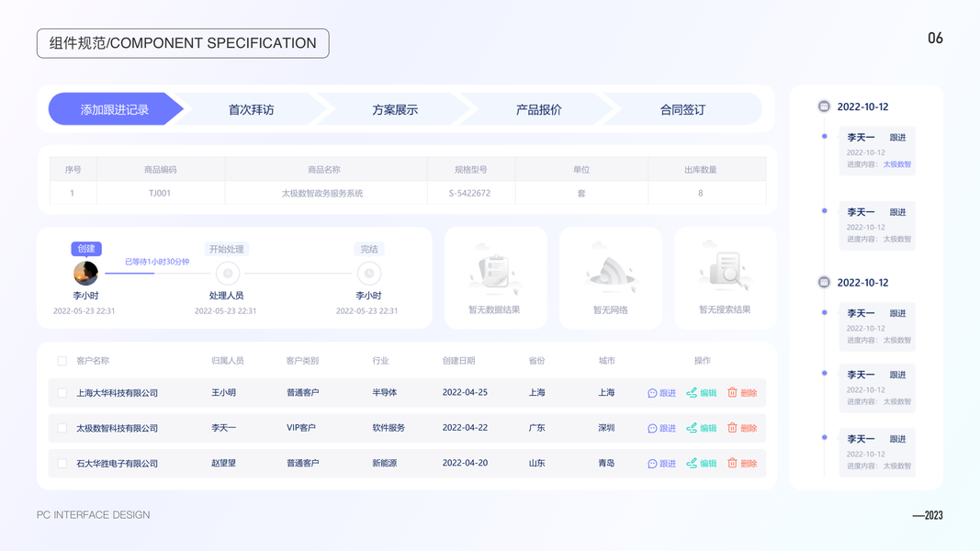980x551 pixels.
Task: Check the 石大华胜电子有限公司 row checkbox
Action: point(62,464)
